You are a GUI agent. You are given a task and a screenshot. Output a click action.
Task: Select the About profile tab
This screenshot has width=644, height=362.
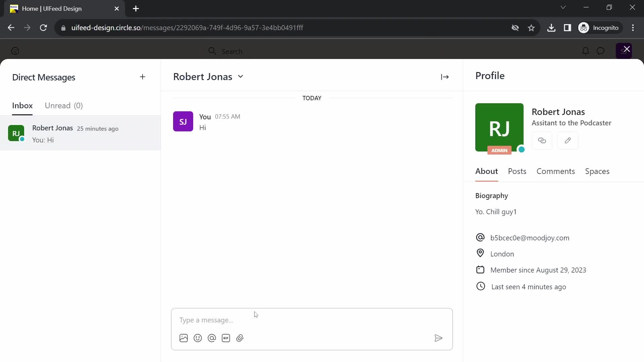point(486,171)
